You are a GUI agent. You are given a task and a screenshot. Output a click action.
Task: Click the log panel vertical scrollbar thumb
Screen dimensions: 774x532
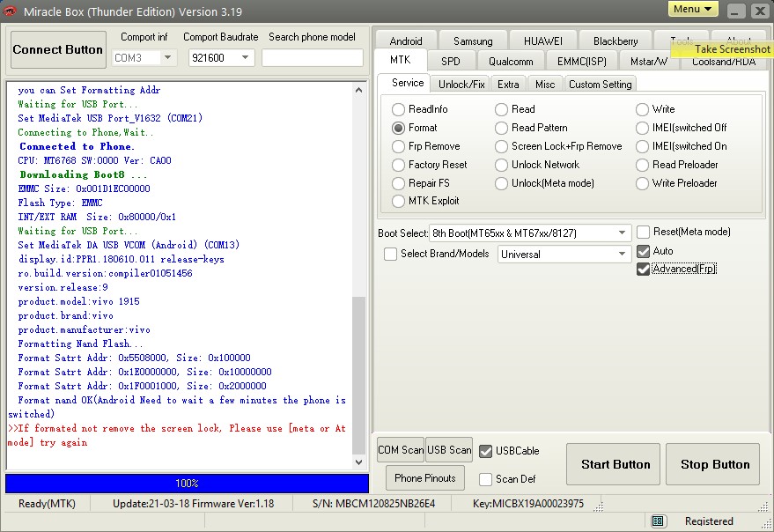[x=359, y=375]
